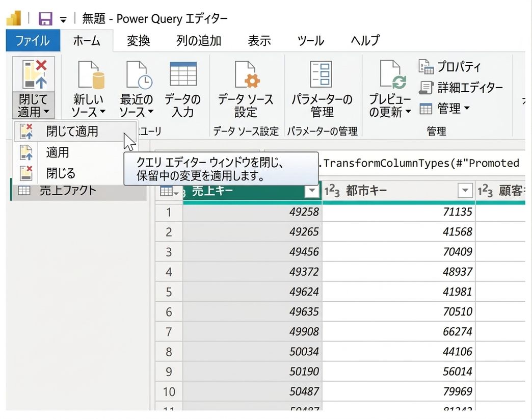Expand the 新しいソース dropdown
Image resolution: width=532 pixels, height=419 pixels.
click(x=102, y=111)
